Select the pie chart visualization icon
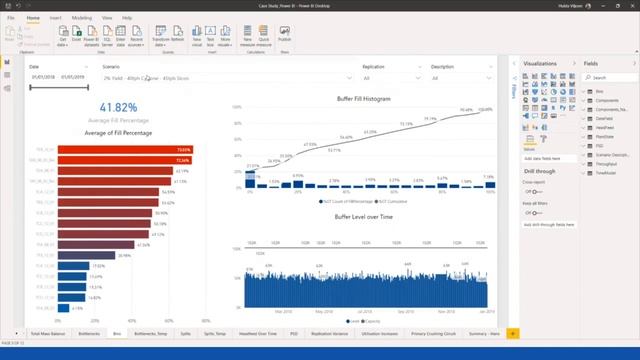This screenshot has height=360, width=640. [x=553, y=92]
